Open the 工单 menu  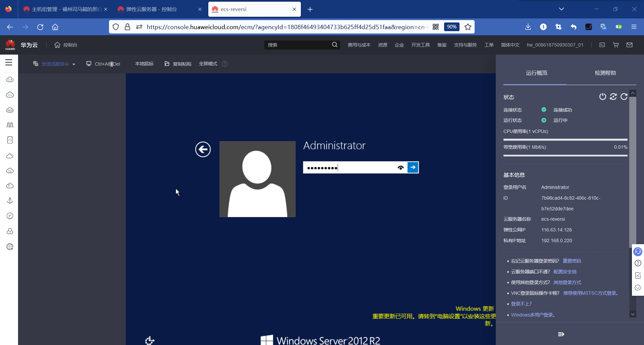(x=489, y=45)
